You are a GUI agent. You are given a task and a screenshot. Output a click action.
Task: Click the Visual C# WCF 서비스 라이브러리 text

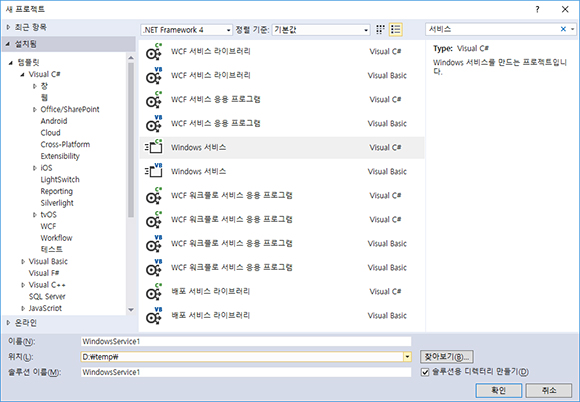[210, 51]
